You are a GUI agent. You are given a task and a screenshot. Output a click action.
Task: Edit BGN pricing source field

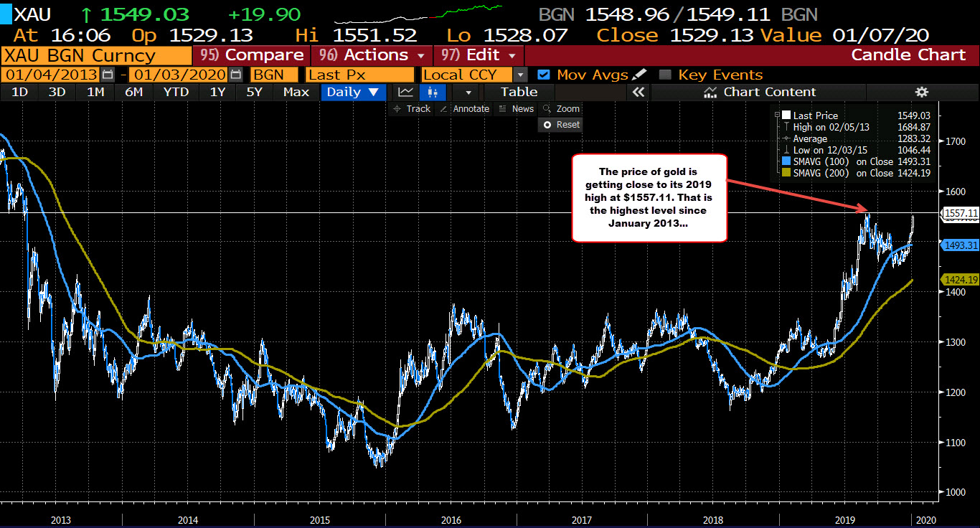[x=275, y=75]
